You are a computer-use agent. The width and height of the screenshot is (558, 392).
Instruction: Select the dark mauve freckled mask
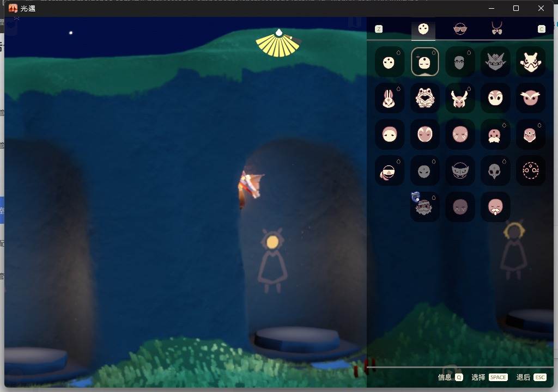pyautogui.click(x=460, y=207)
